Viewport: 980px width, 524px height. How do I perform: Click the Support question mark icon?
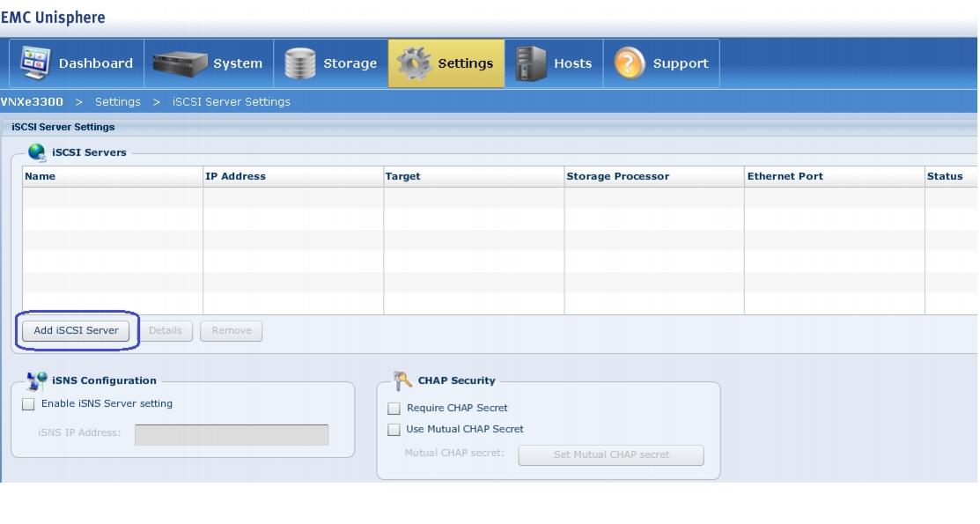pos(630,63)
